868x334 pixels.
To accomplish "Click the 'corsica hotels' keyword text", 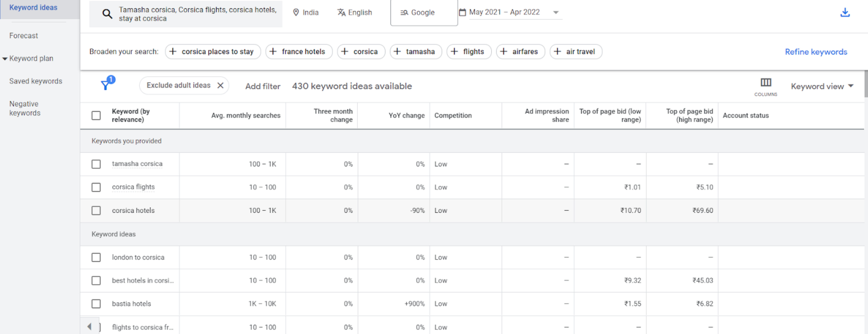I will click(x=133, y=210).
